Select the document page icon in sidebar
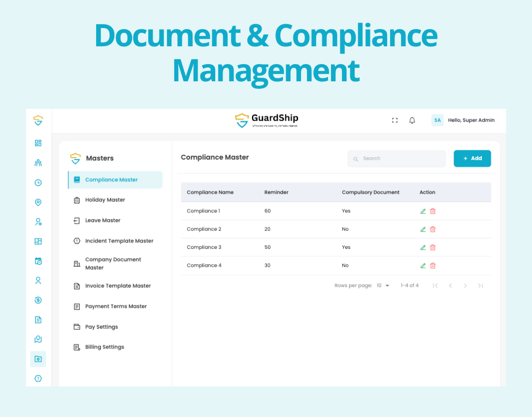The image size is (532, 417). pos(38,319)
